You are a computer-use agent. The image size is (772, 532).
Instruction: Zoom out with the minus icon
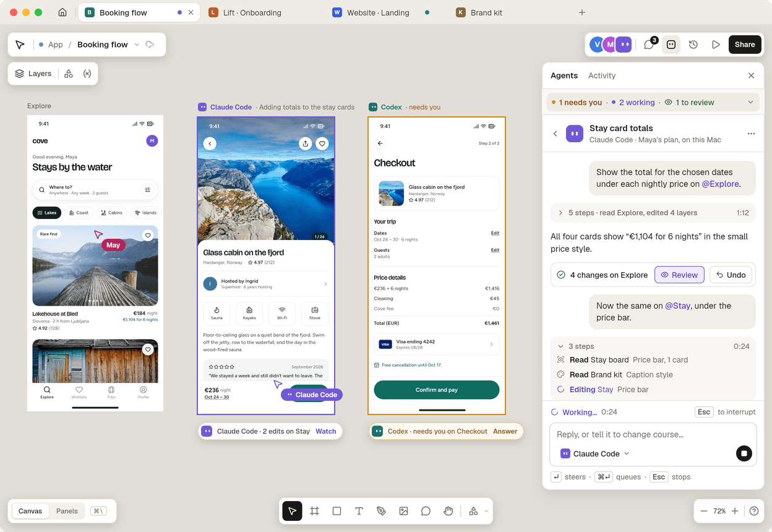pyautogui.click(x=704, y=511)
